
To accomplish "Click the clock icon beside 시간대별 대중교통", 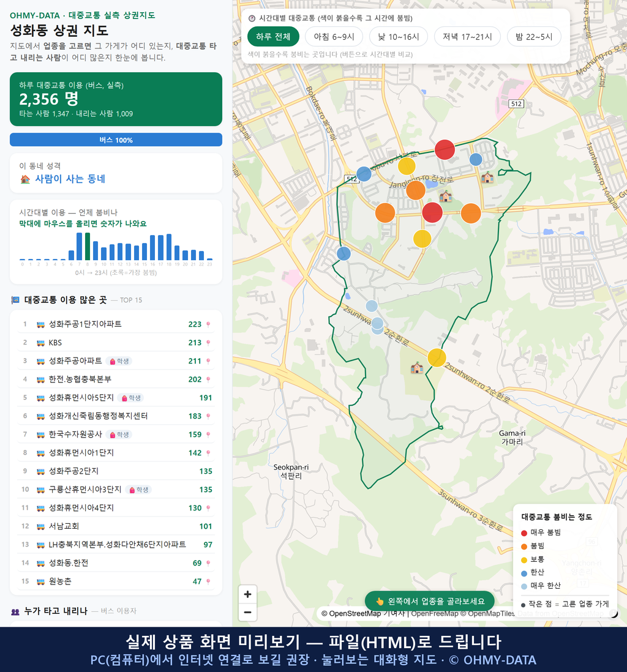I will [252, 18].
